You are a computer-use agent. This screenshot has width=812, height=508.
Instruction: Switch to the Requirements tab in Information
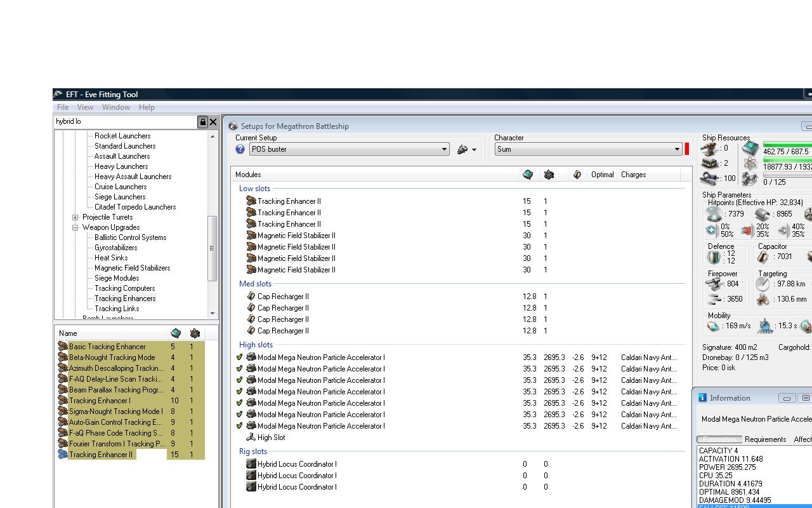tap(766, 439)
